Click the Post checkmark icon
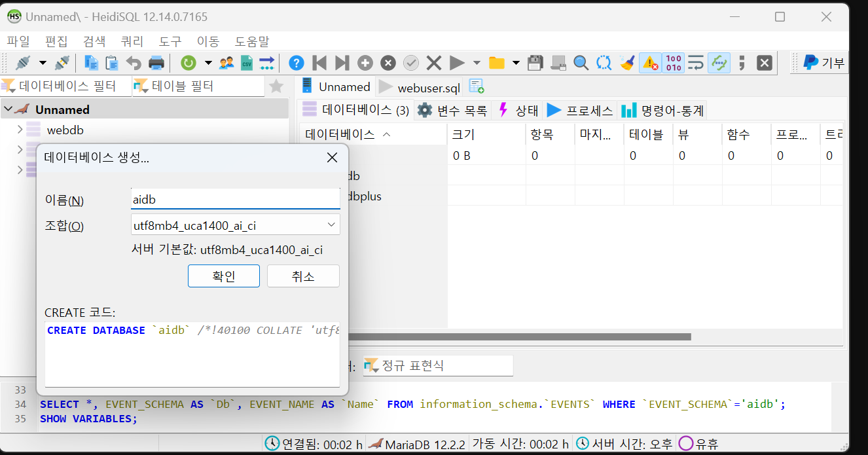 coord(411,63)
